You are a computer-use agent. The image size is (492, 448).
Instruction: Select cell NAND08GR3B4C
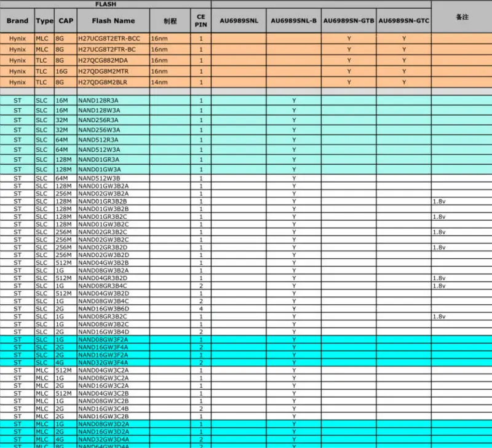tap(113, 286)
